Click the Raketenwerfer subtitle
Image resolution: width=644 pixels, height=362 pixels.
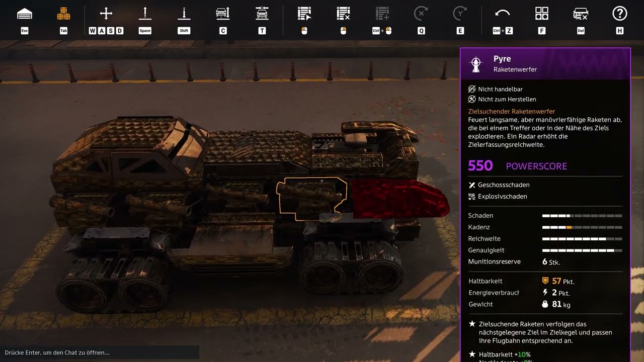pyautogui.click(x=515, y=69)
